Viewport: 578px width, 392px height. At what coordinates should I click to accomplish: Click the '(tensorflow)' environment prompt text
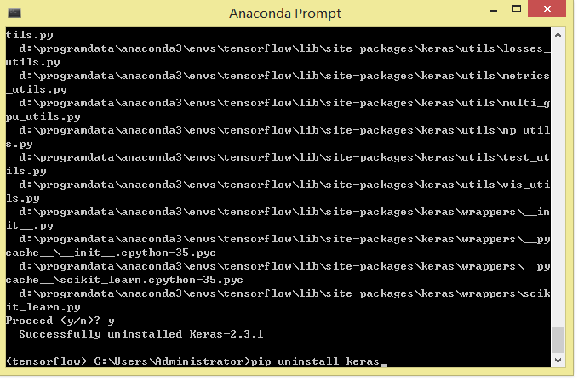tap(47, 361)
